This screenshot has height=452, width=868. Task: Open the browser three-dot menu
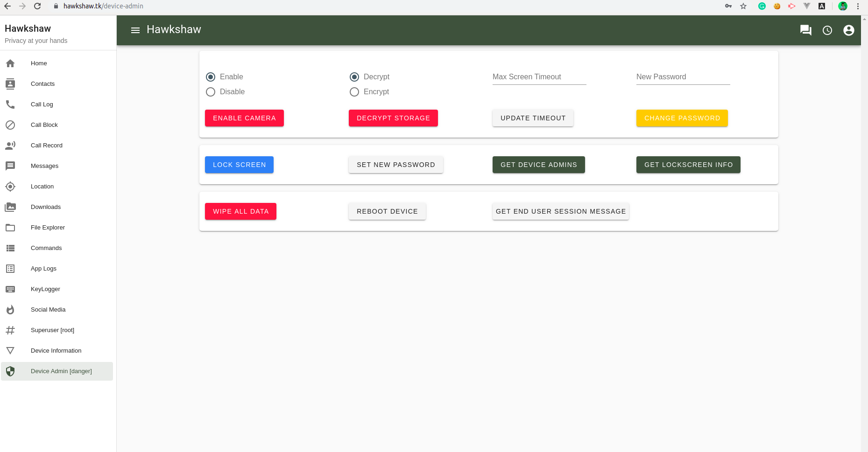coord(858,6)
